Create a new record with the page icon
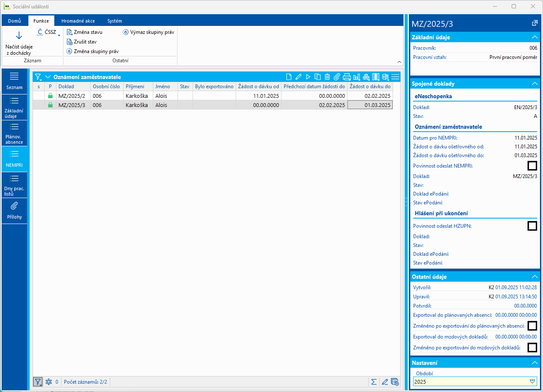 289,77
